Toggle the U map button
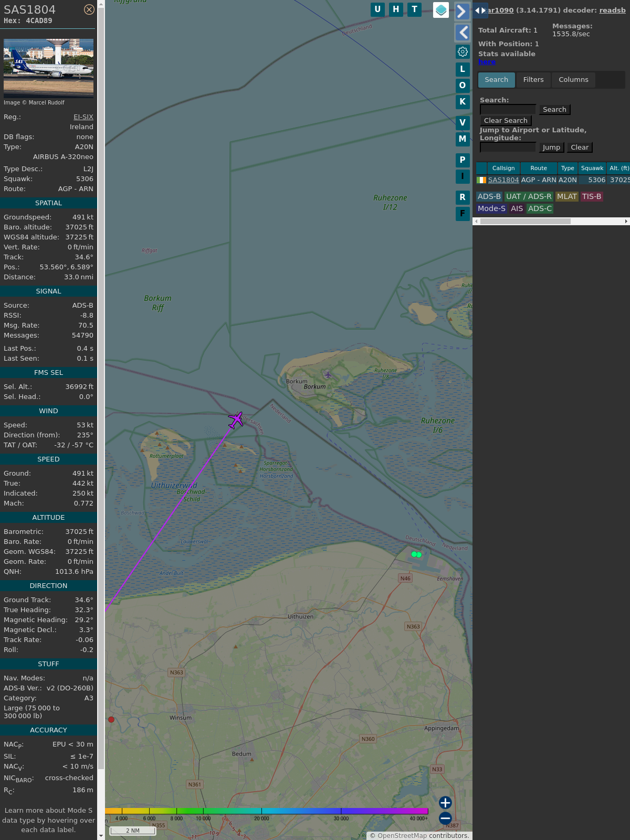The width and height of the screenshot is (630, 840). point(377,9)
